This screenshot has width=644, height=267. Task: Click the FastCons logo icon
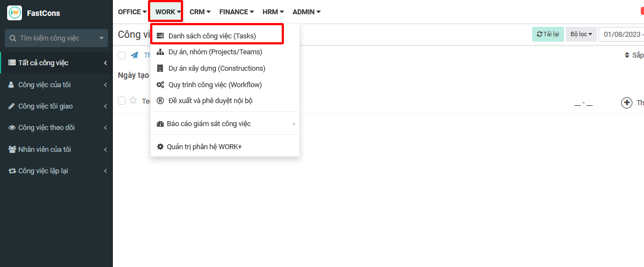pyautogui.click(x=14, y=13)
